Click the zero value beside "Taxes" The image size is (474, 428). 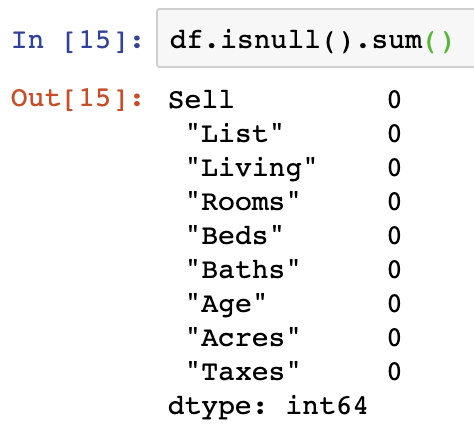click(394, 372)
